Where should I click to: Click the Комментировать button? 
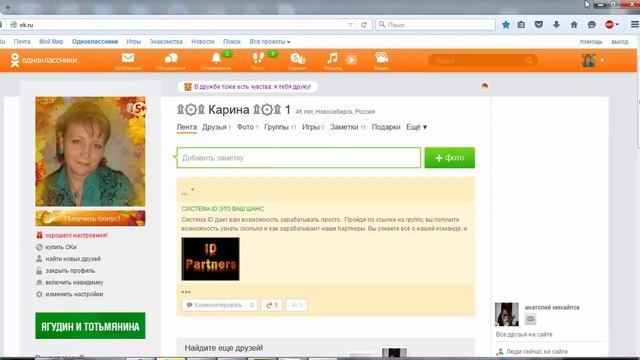[x=219, y=305]
